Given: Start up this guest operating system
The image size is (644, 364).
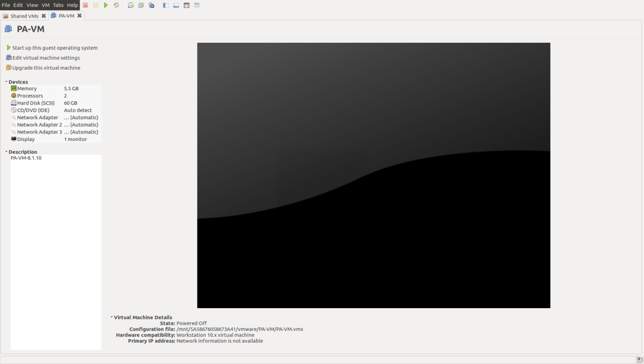Looking at the screenshot, I should [55, 48].
